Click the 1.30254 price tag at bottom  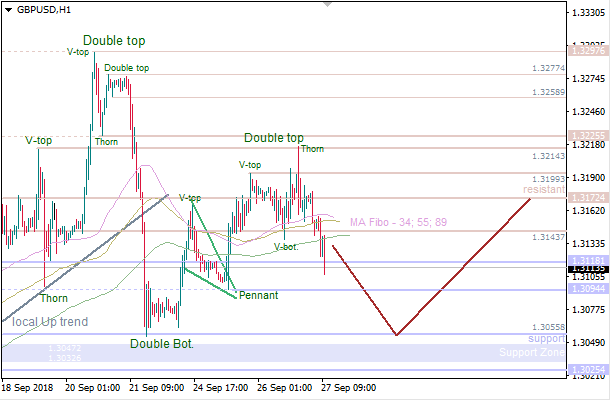point(586,370)
